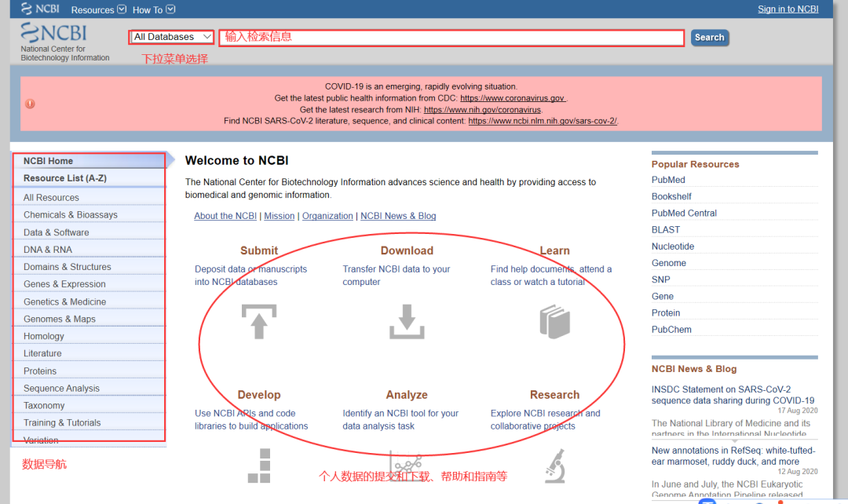This screenshot has width=848, height=504.
Task: Expand the All Databases dropdown
Action: click(172, 37)
